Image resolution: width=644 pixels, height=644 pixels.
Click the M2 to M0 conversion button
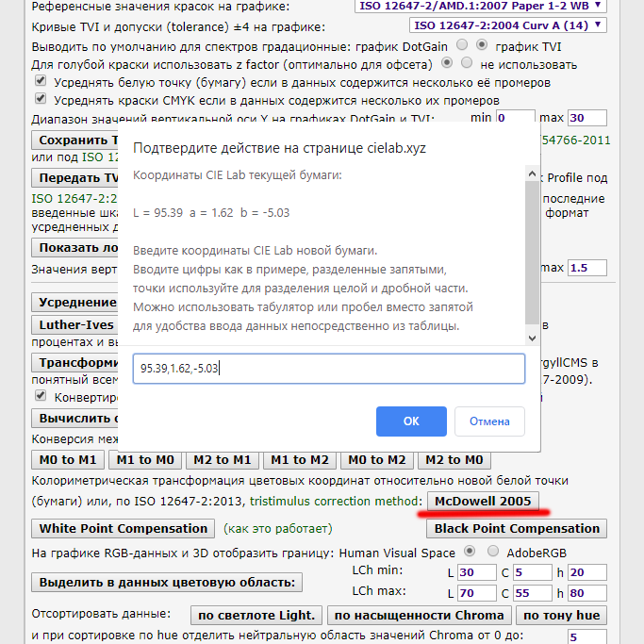point(454,459)
